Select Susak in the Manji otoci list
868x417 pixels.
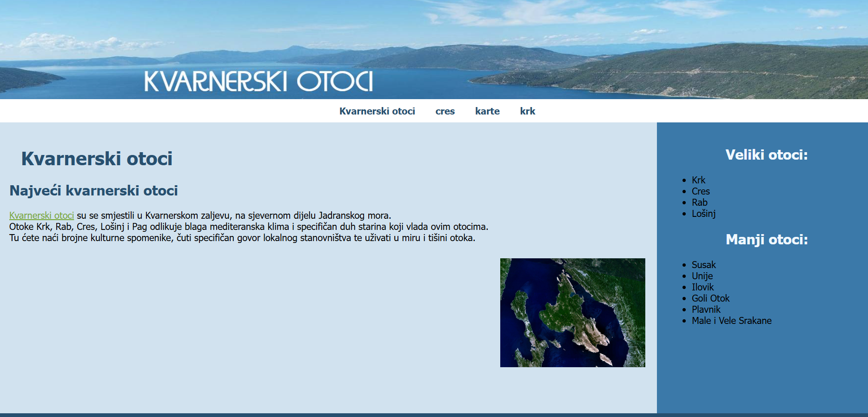[703, 265]
